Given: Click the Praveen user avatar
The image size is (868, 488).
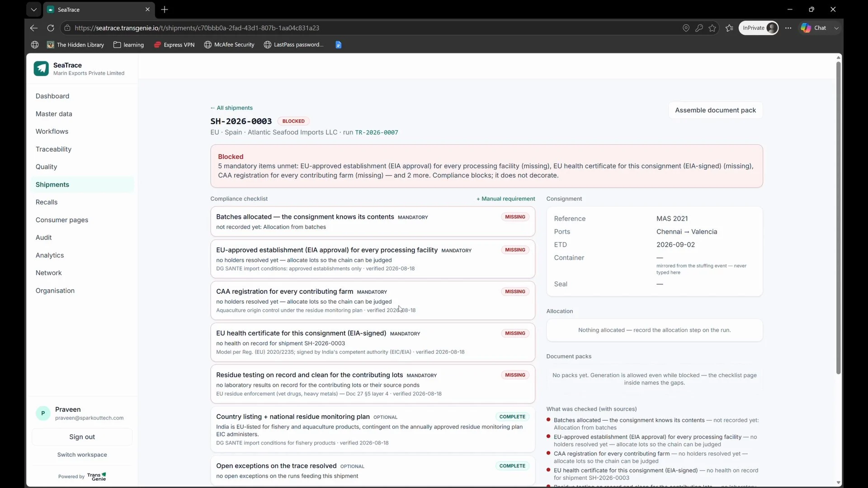Looking at the screenshot, I should (43, 413).
